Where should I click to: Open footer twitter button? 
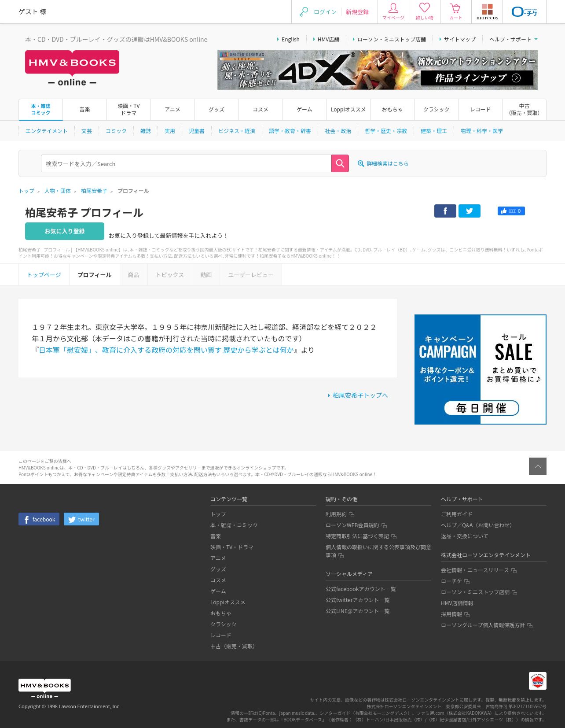coord(81,519)
